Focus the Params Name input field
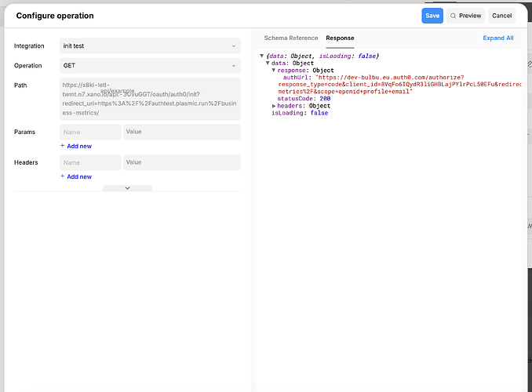 (x=91, y=132)
